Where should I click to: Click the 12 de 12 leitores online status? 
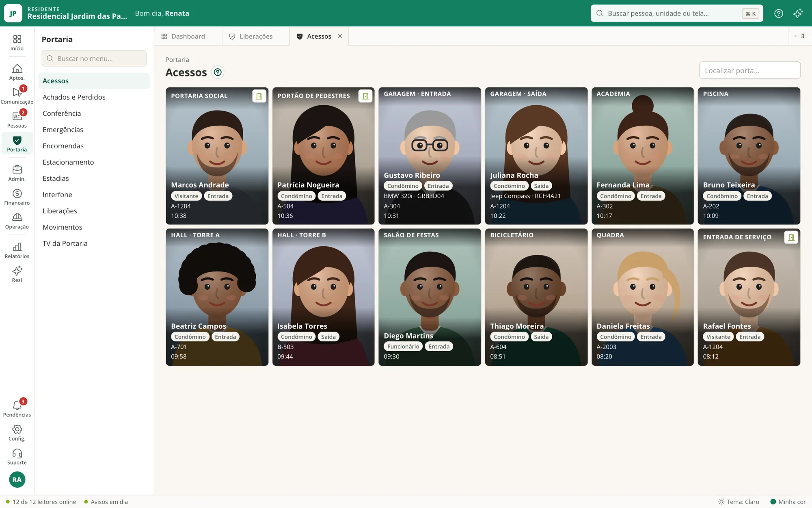tap(41, 502)
